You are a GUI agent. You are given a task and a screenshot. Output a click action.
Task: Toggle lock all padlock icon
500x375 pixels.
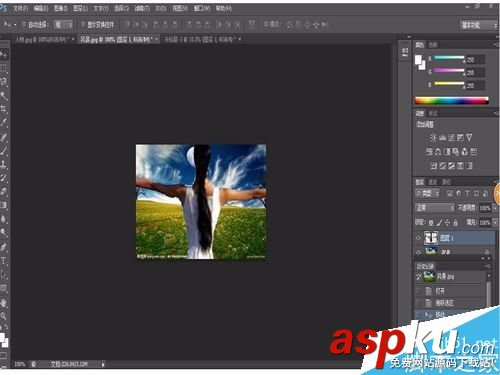pyautogui.click(x=455, y=222)
